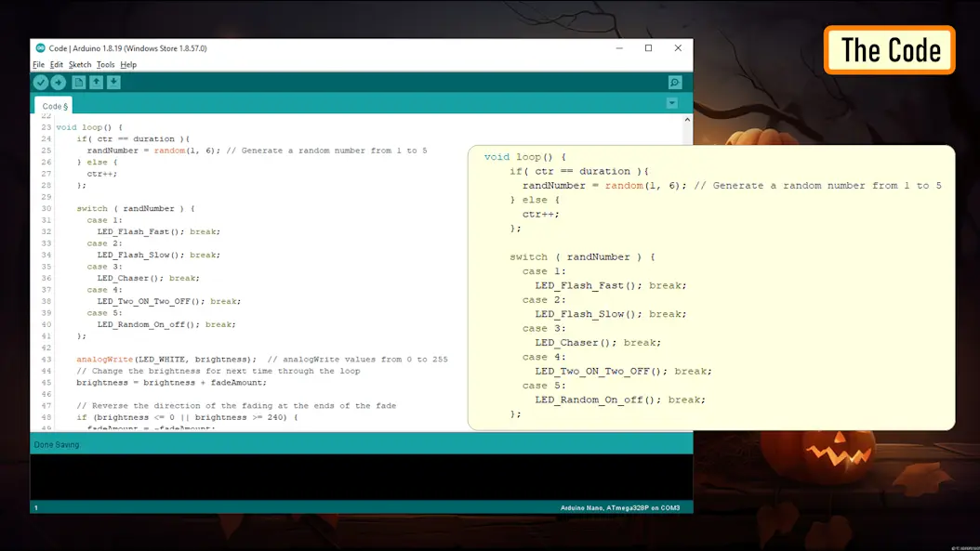Maximize the Arduino IDE window
The image size is (980, 551).
(649, 48)
